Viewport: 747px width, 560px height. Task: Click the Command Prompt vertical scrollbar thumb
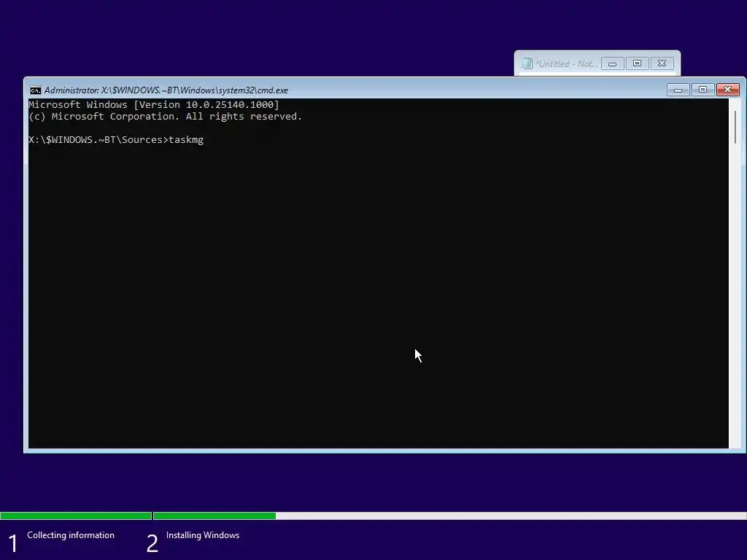735,127
